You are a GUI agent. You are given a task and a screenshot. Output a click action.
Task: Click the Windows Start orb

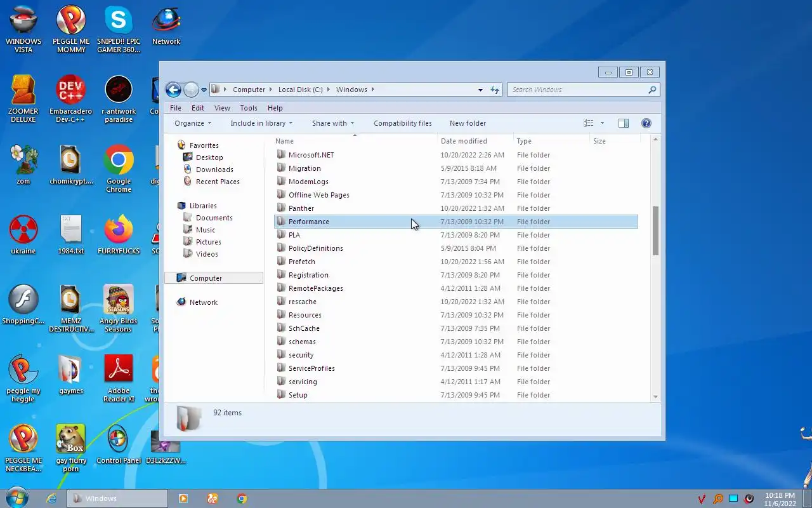(17, 498)
